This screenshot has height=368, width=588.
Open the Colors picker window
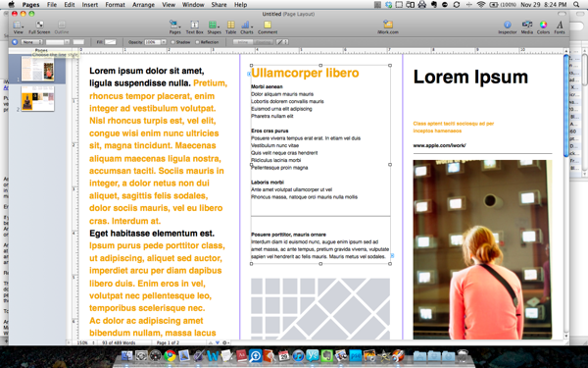tap(543, 27)
